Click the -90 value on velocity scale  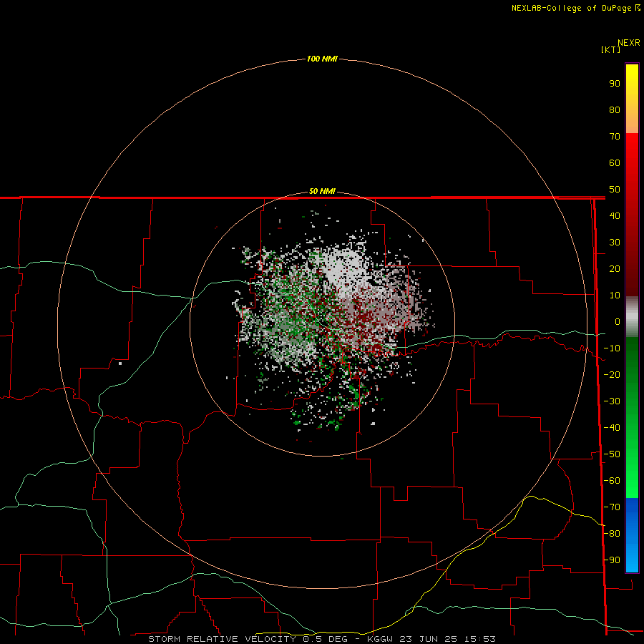click(x=612, y=560)
